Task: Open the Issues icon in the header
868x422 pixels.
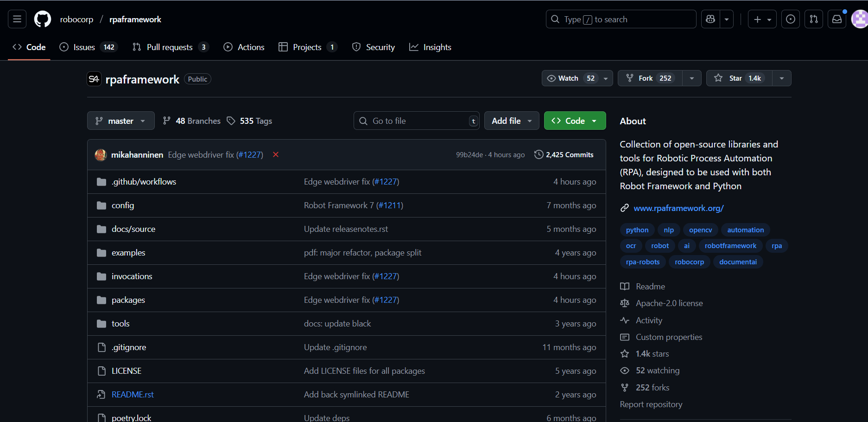Action: pos(791,19)
